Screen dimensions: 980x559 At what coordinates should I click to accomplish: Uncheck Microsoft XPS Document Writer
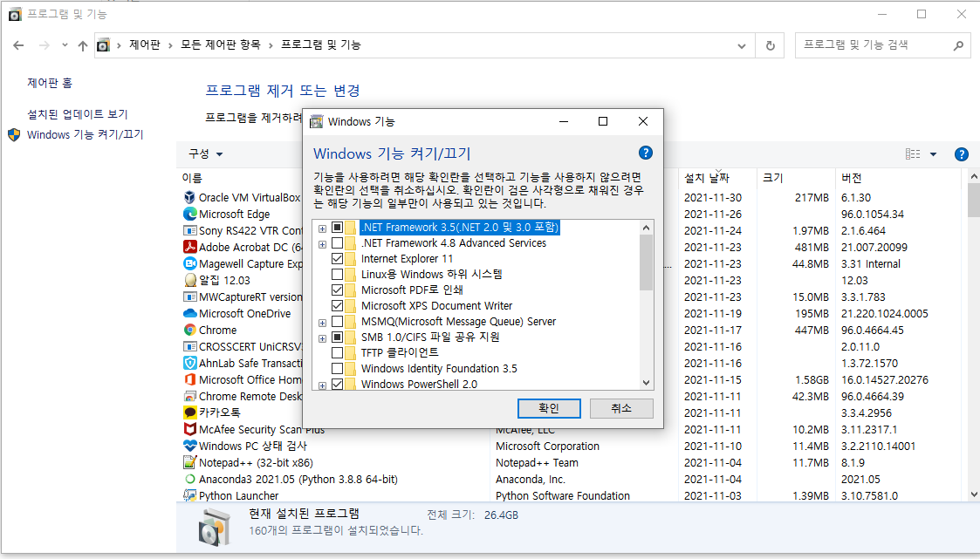point(337,305)
